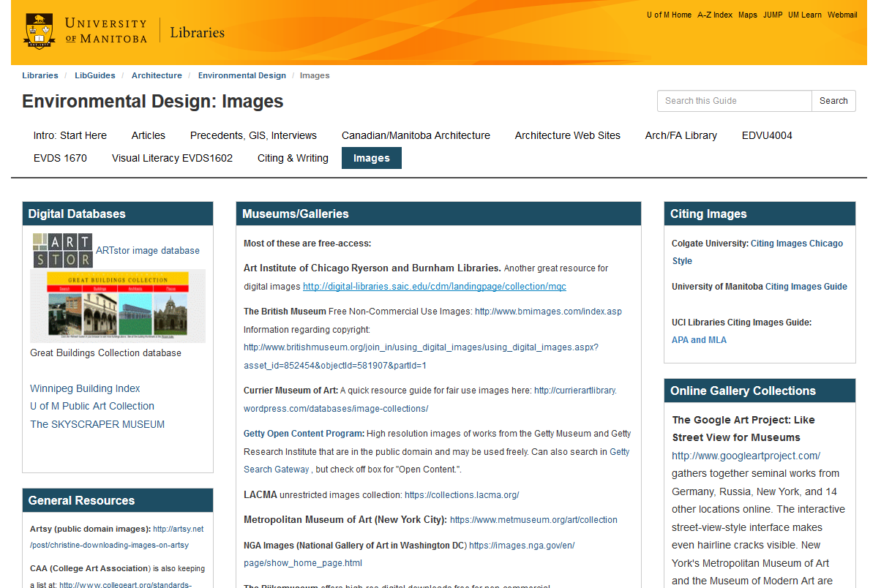Open Canadian/Manitoba Architecture tab
The image size is (892, 588).
[x=416, y=135]
